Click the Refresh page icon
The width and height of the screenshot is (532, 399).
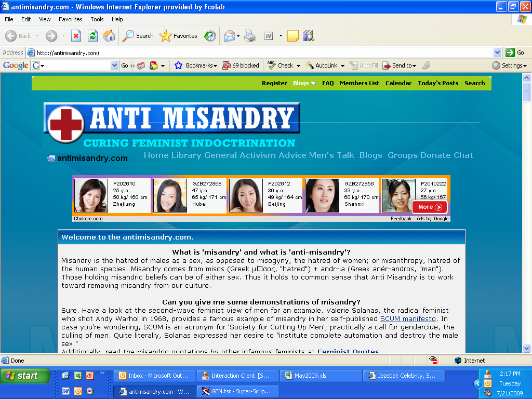click(x=92, y=36)
